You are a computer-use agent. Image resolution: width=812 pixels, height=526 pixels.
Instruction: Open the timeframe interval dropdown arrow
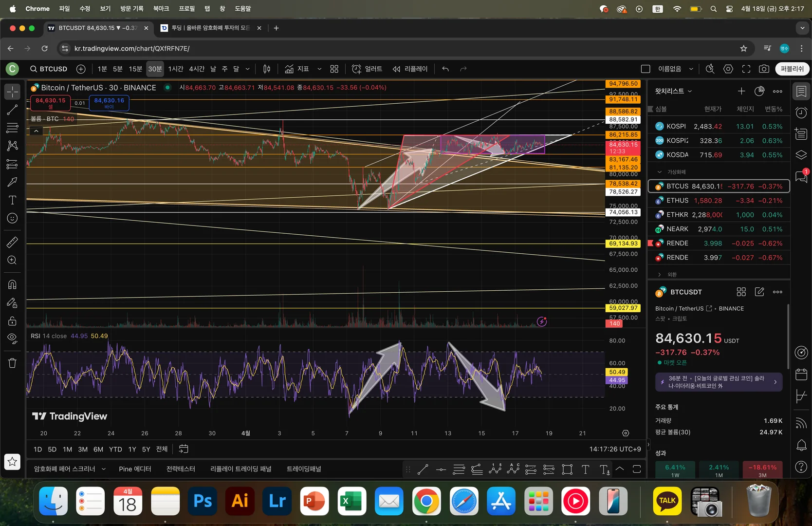[x=247, y=69]
